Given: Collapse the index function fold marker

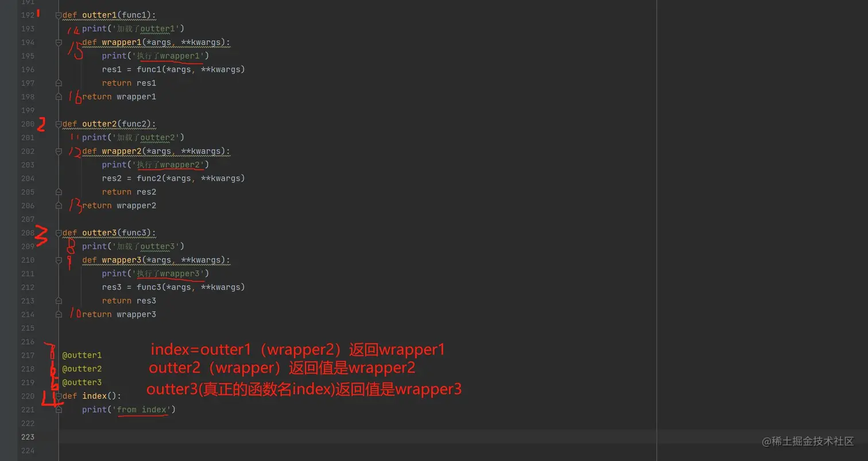Looking at the screenshot, I should pos(59,396).
